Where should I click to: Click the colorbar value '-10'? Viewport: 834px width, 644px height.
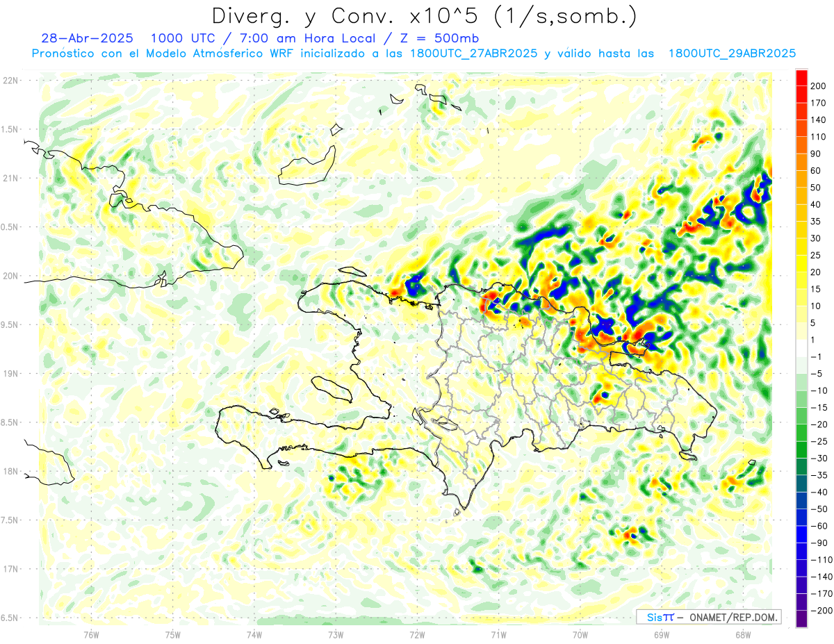point(819,391)
